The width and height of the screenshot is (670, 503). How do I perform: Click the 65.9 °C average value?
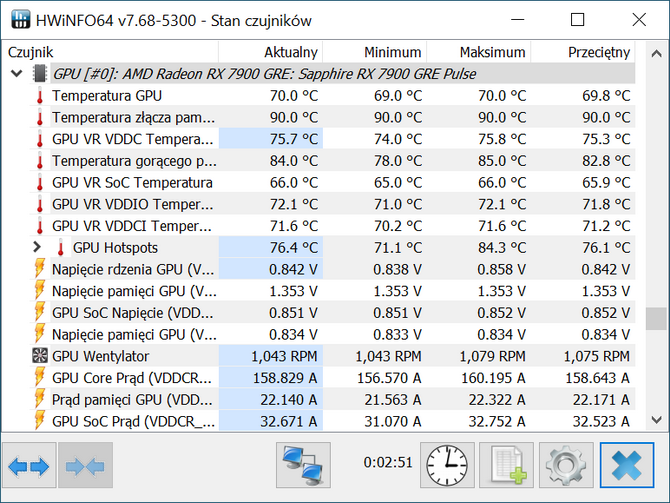[606, 183]
